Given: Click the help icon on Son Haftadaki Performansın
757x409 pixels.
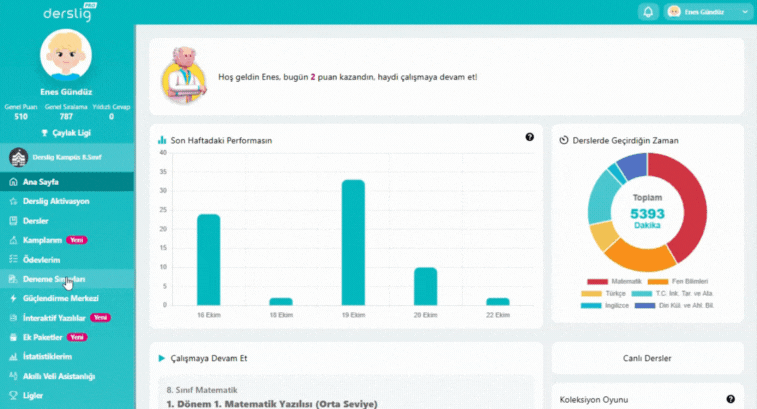Looking at the screenshot, I should tap(529, 137).
